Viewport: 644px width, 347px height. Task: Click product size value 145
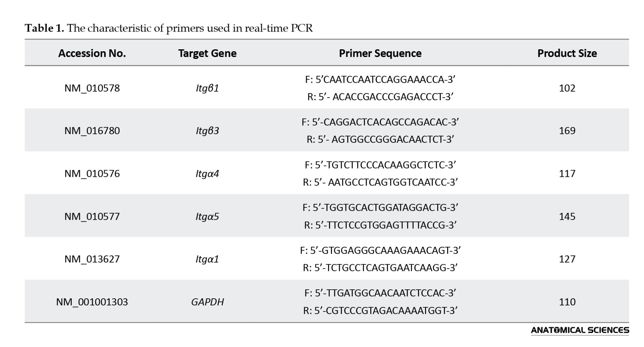[567, 216]
